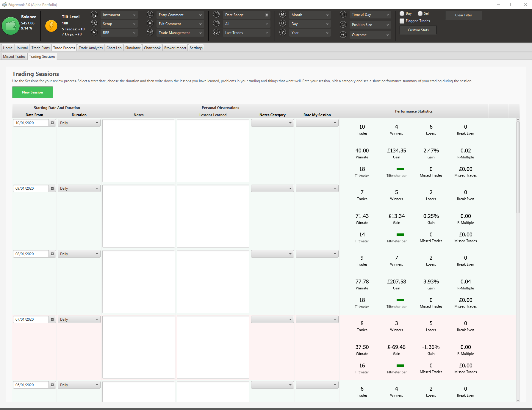Switch to the Journal tab
Viewport: 532px width, 410px height.
22,48
